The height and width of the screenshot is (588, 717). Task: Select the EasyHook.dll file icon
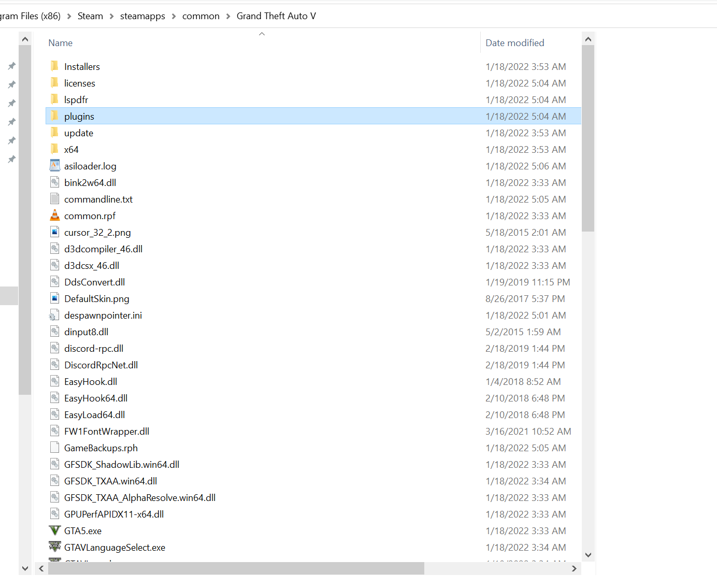click(x=54, y=381)
